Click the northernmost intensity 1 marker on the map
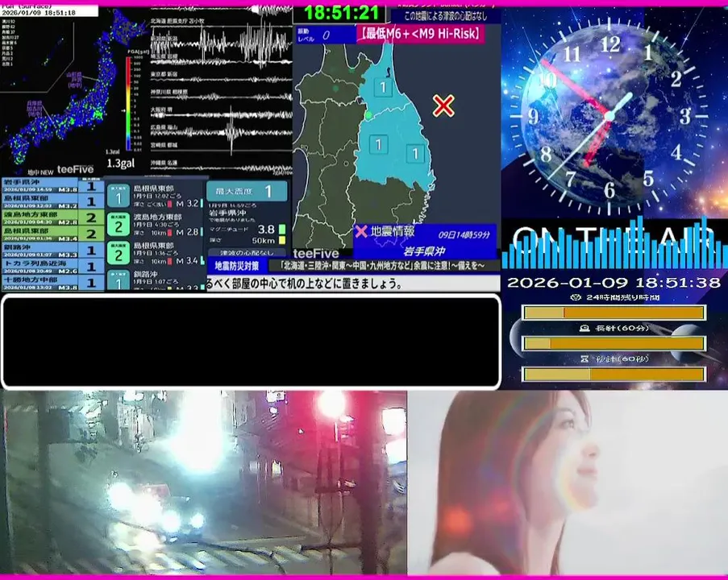Screen dimensions: 728x580 383,87
